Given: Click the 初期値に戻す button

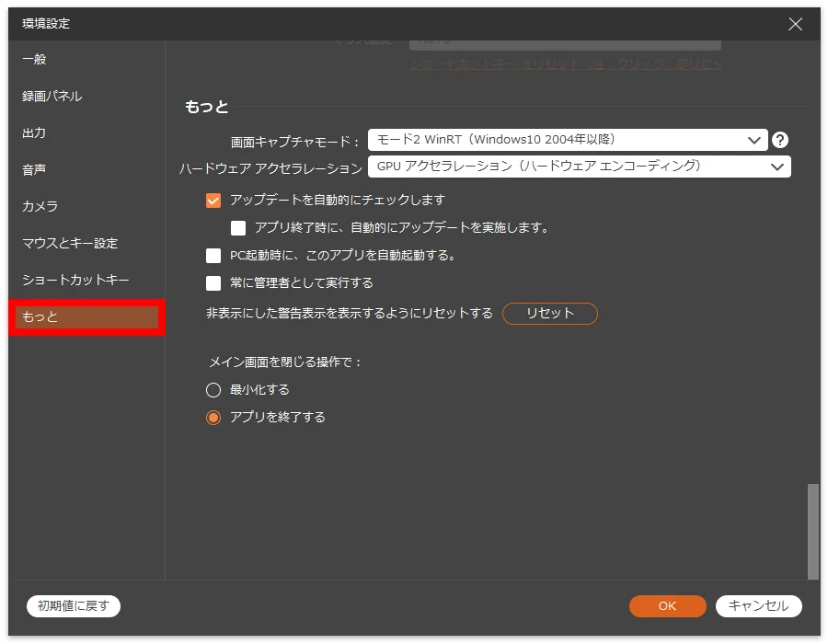Looking at the screenshot, I should coord(74,605).
